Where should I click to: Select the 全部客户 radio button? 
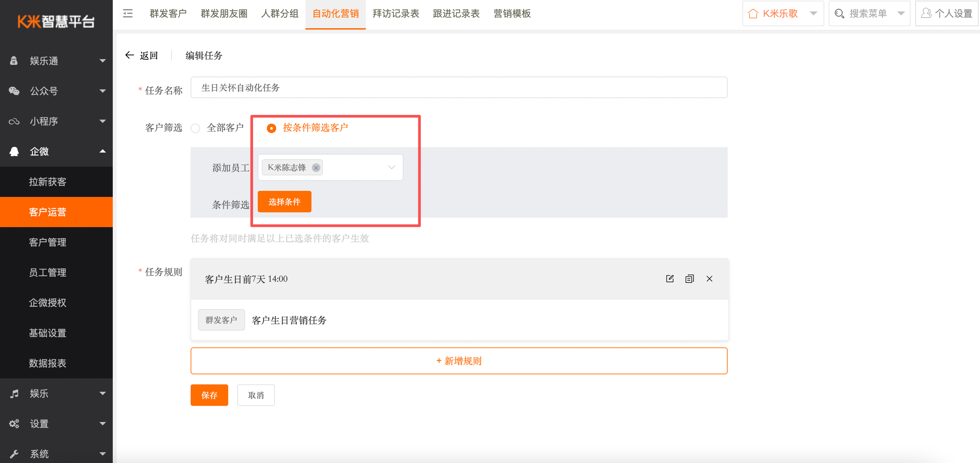196,128
